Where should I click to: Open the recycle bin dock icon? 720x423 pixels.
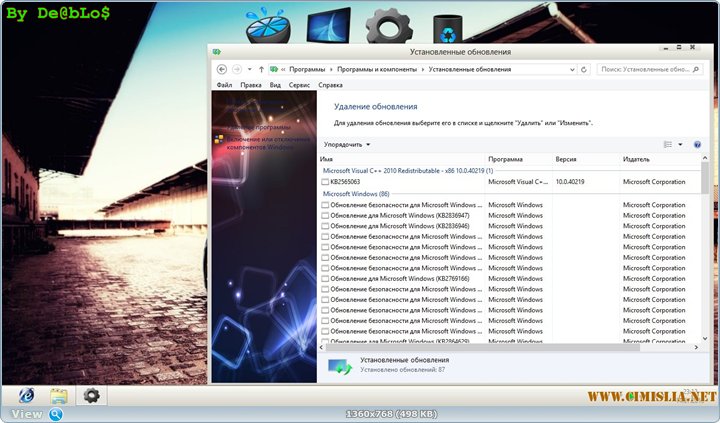pyautogui.click(x=446, y=27)
